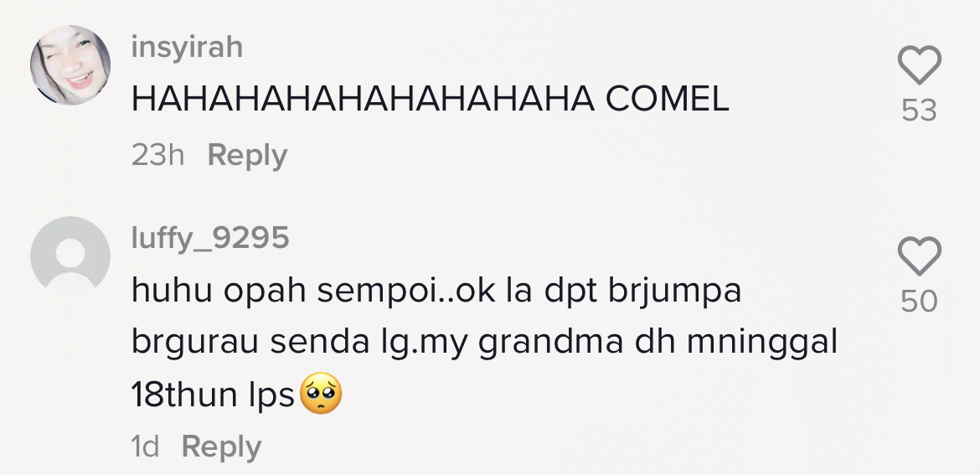Click the line starting 'brgurau senda'

[x=484, y=343]
